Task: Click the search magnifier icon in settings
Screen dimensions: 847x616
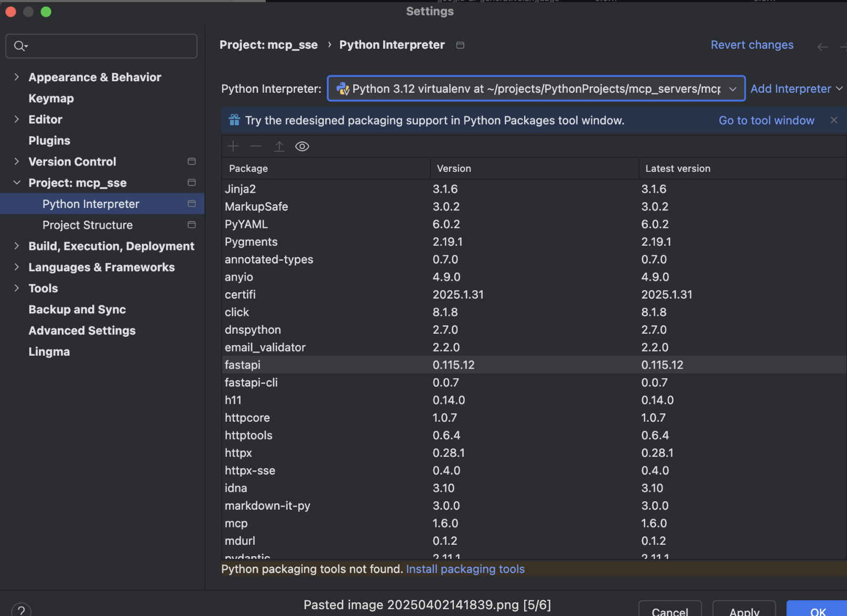Action: 20,46
